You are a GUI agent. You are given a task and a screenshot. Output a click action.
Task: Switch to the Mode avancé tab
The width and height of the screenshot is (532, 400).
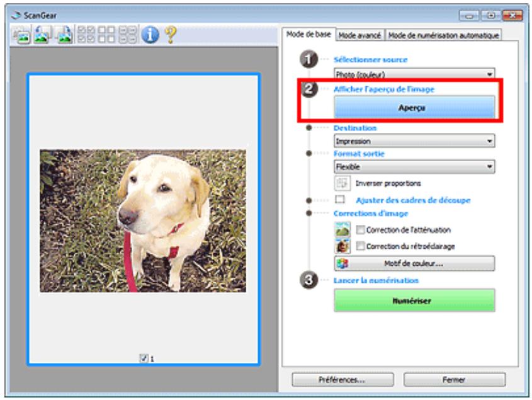[x=359, y=35]
